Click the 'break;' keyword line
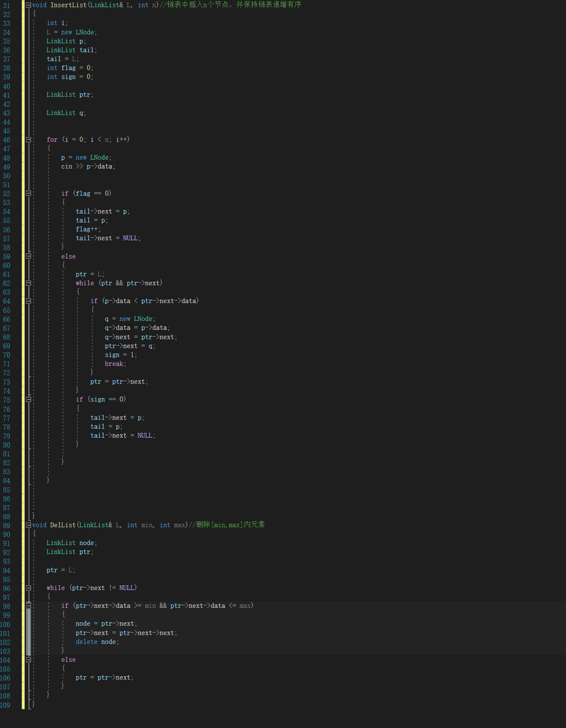 point(115,364)
